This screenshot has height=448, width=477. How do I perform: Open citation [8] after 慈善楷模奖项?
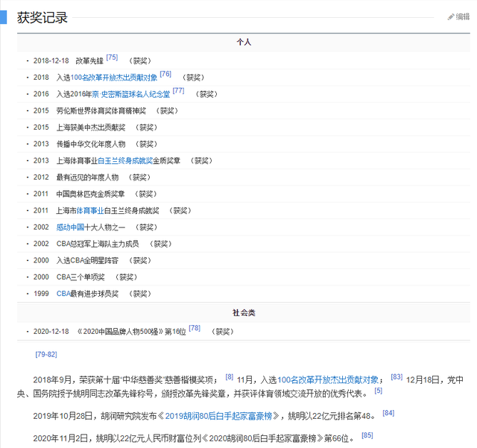230,377
